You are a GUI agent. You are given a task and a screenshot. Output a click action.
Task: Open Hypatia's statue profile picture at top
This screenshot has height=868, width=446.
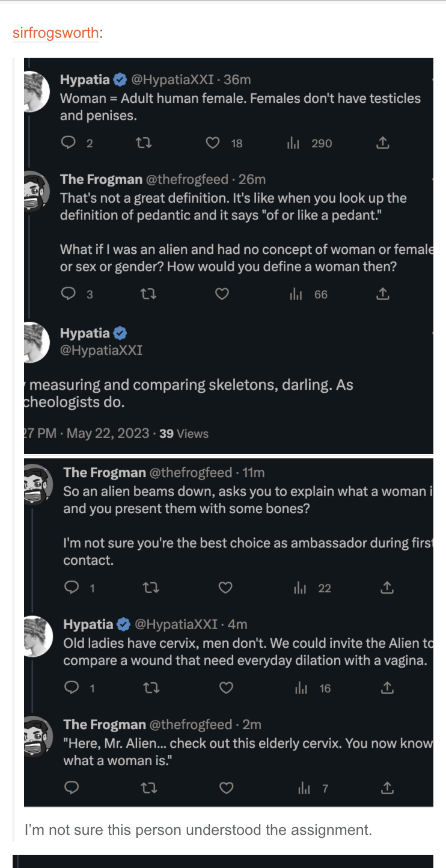tap(35, 91)
